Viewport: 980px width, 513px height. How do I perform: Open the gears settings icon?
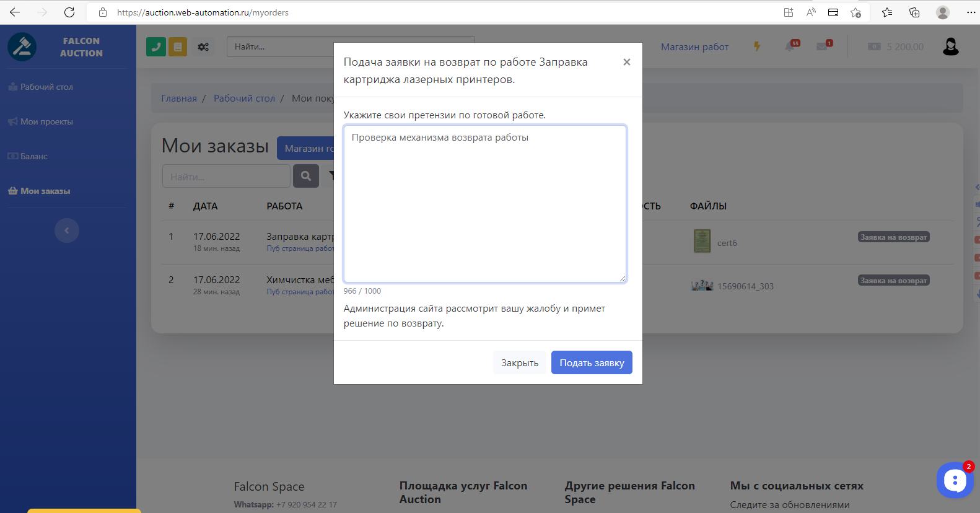pyautogui.click(x=203, y=46)
